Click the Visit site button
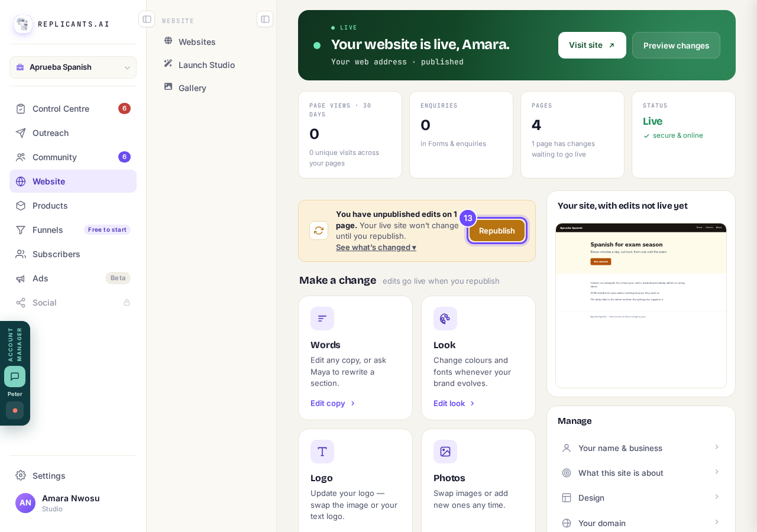This screenshot has height=532, width=757. [592, 46]
